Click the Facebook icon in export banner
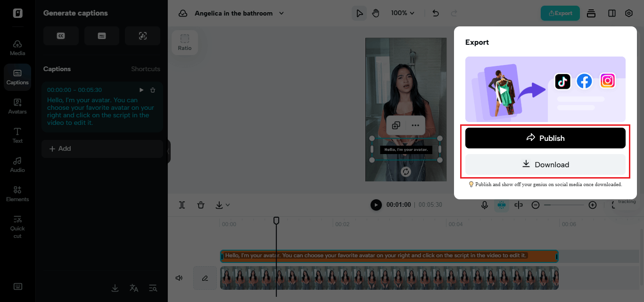Image resolution: width=644 pixels, height=302 pixels. point(585,81)
